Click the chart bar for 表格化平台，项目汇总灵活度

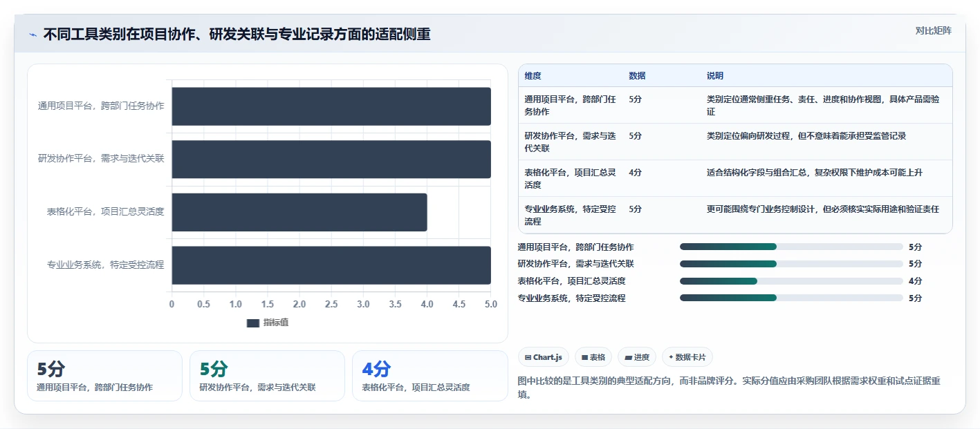click(299, 212)
